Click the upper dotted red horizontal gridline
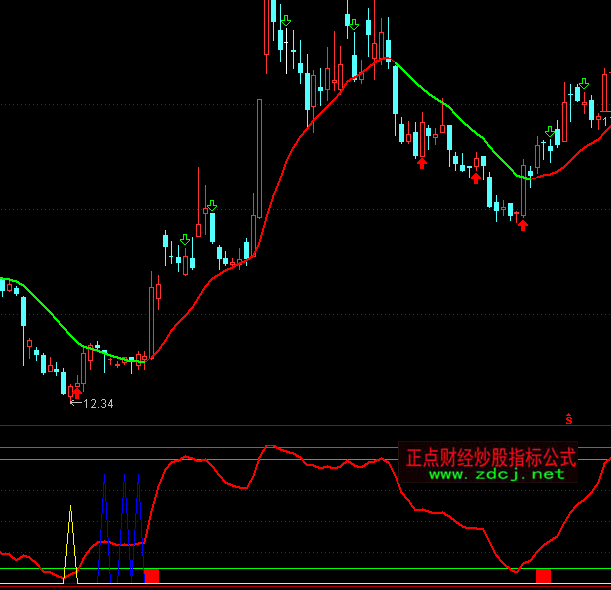611x590 pixels. tap(300, 104)
